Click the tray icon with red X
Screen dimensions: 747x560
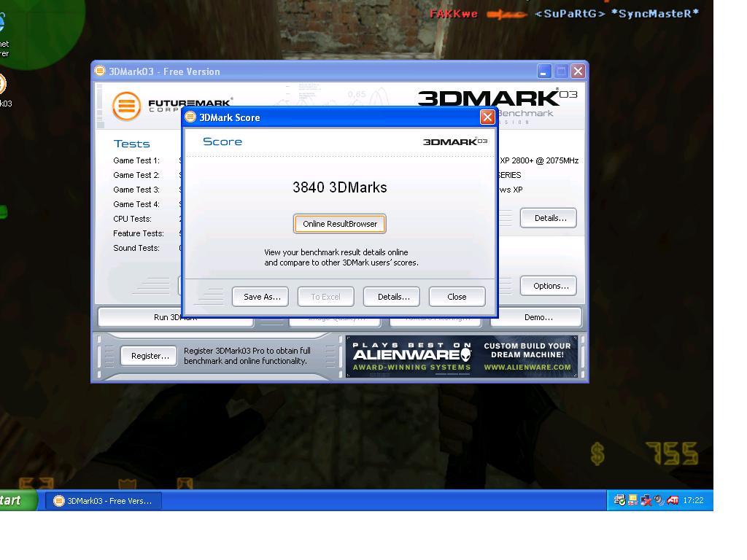coord(646,500)
